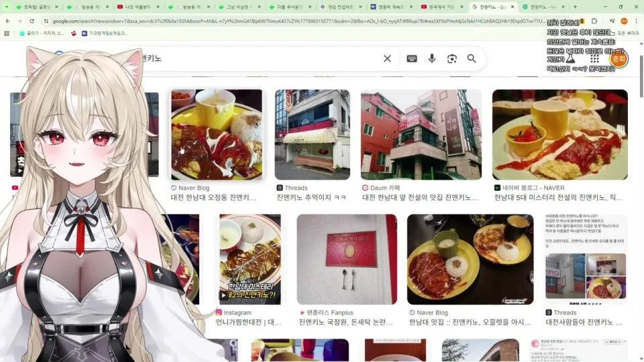Viewport: 644px width, 362px height.
Task: Close the 트릭컬 tab
Action: tap(56, 7)
